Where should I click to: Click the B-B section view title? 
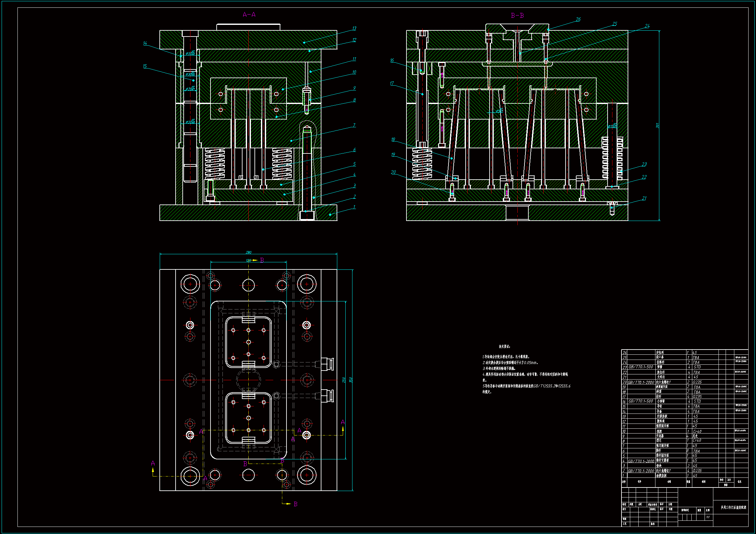pyautogui.click(x=517, y=16)
